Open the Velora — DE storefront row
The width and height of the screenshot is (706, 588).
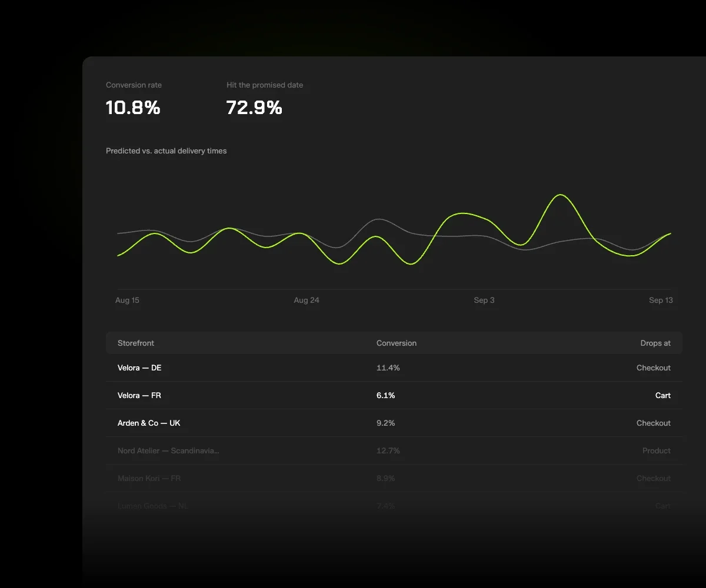[394, 368]
